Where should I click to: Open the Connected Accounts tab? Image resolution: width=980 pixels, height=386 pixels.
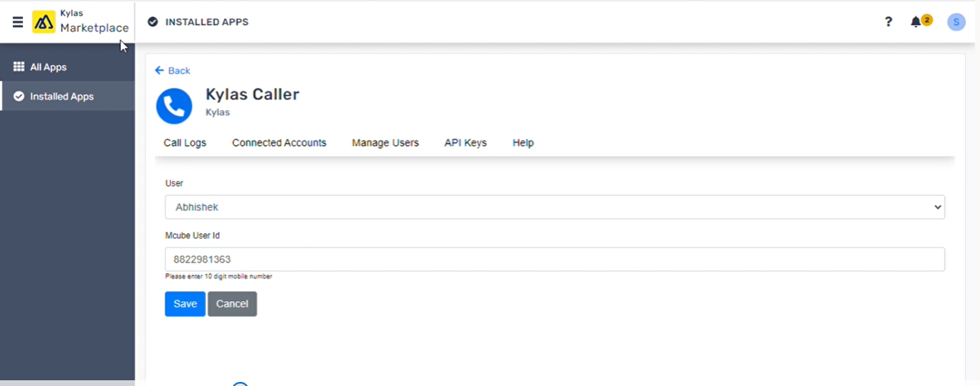[280, 142]
